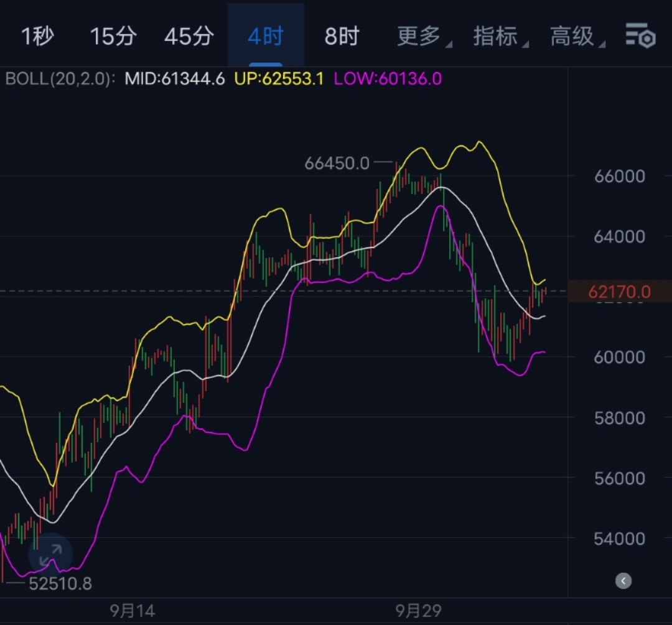Switch to the 1秒 interval
672x625 pixels.
pyautogui.click(x=37, y=37)
